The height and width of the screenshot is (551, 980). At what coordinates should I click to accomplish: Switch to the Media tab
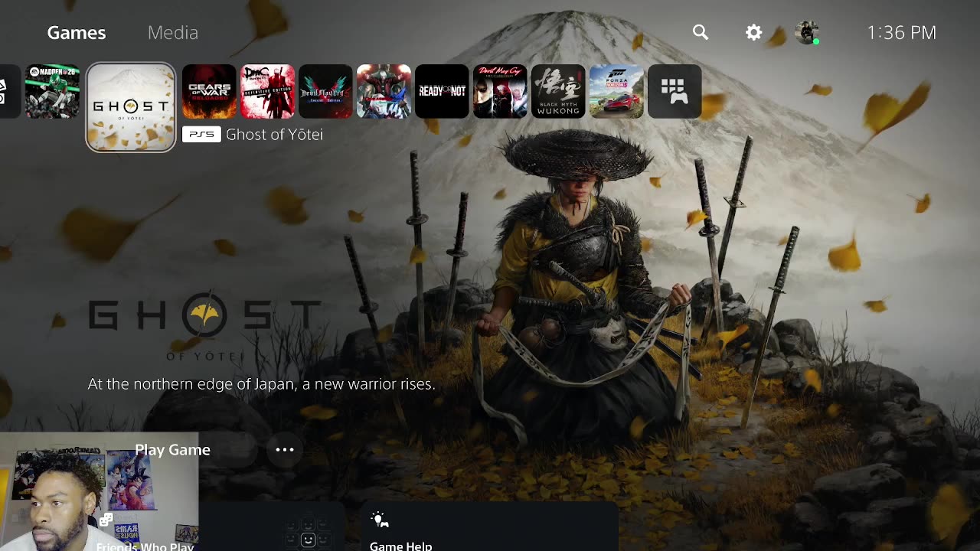tap(173, 32)
